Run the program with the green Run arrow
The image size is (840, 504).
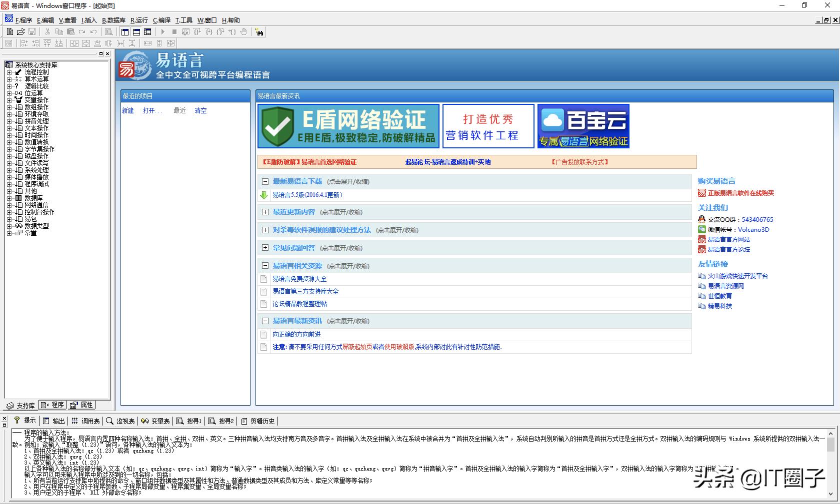163,31
